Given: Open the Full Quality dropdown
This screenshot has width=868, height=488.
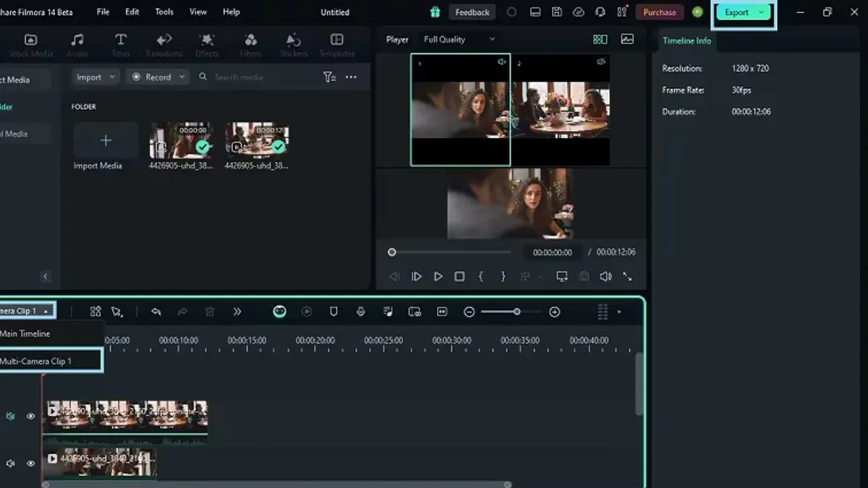Looking at the screenshot, I should pyautogui.click(x=459, y=40).
